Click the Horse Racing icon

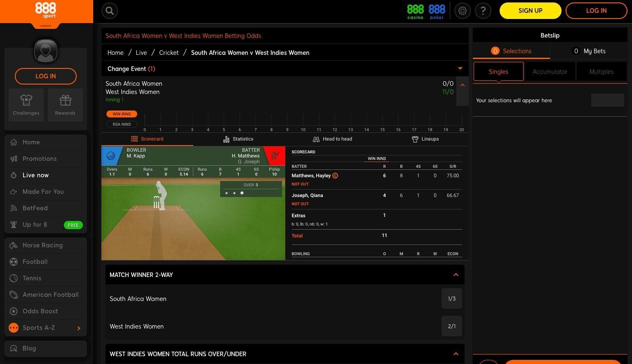14,245
